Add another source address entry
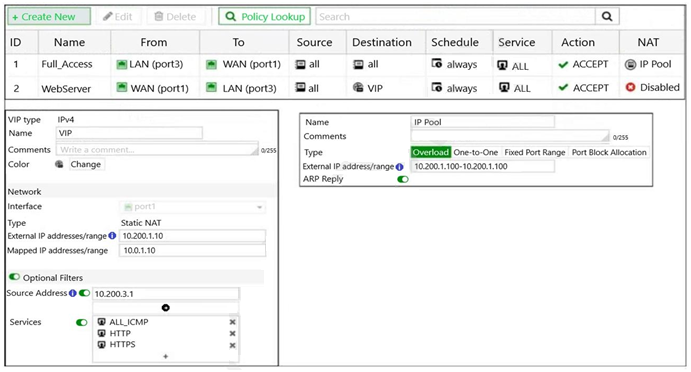 point(166,308)
